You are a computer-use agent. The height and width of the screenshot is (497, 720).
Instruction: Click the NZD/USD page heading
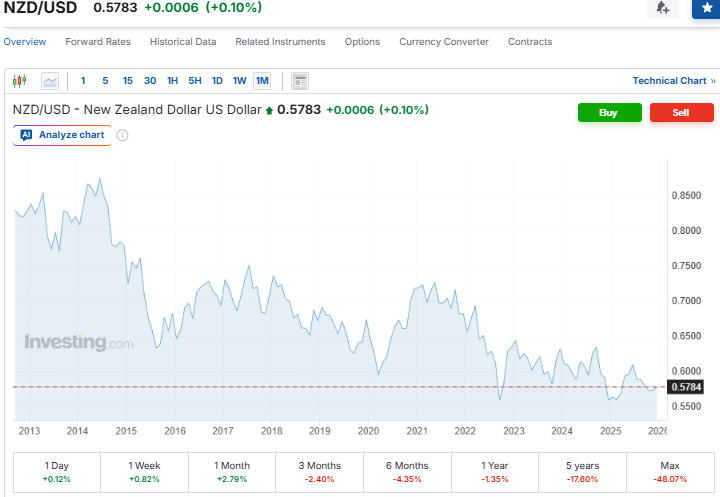point(40,8)
